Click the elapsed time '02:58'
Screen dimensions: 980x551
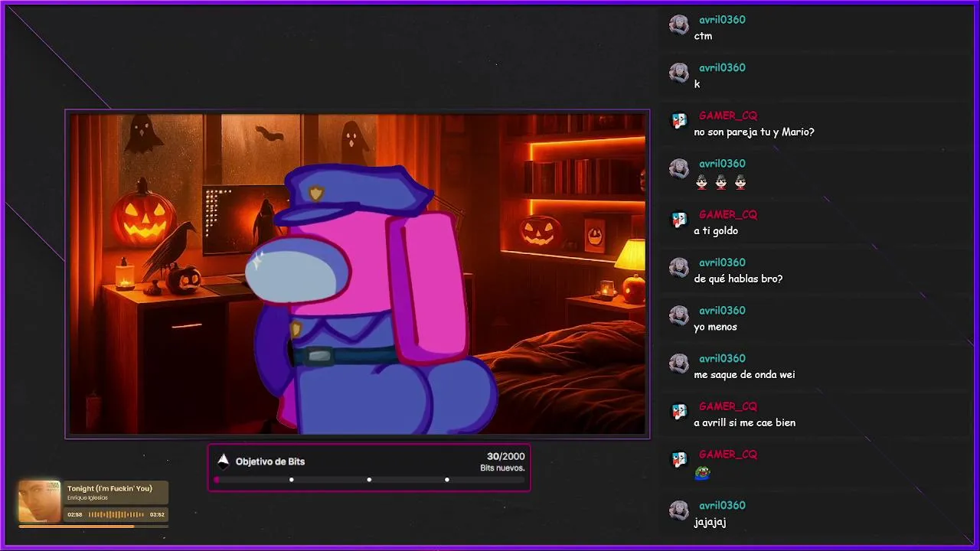[75, 515]
